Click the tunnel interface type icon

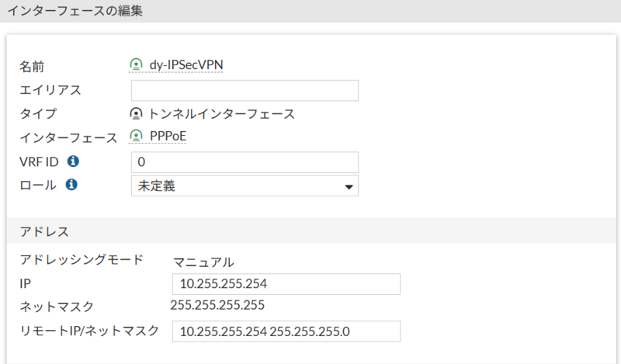(x=136, y=114)
